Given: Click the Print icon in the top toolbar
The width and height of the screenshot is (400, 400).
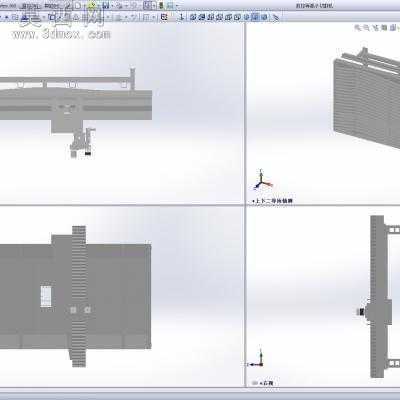Looking at the screenshot, I should (120, 5).
